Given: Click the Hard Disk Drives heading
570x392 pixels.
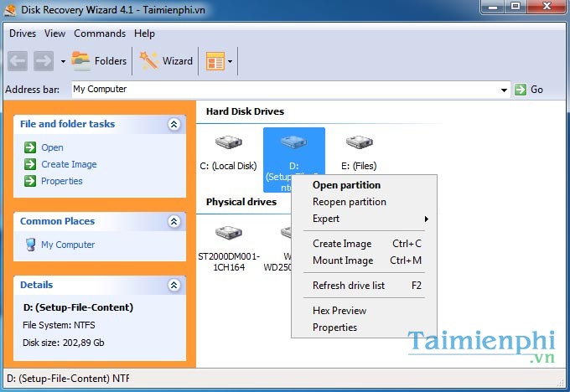Looking at the screenshot, I should pyautogui.click(x=245, y=111).
